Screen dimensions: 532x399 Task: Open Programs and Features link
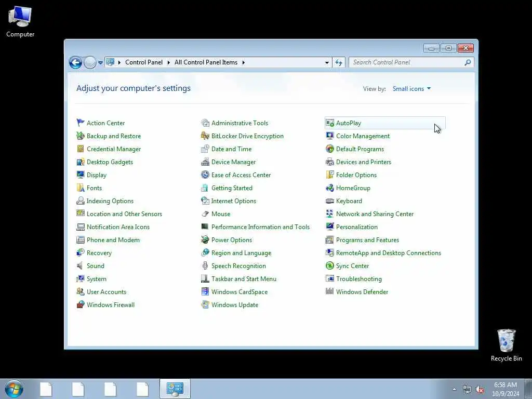pos(367,240)
